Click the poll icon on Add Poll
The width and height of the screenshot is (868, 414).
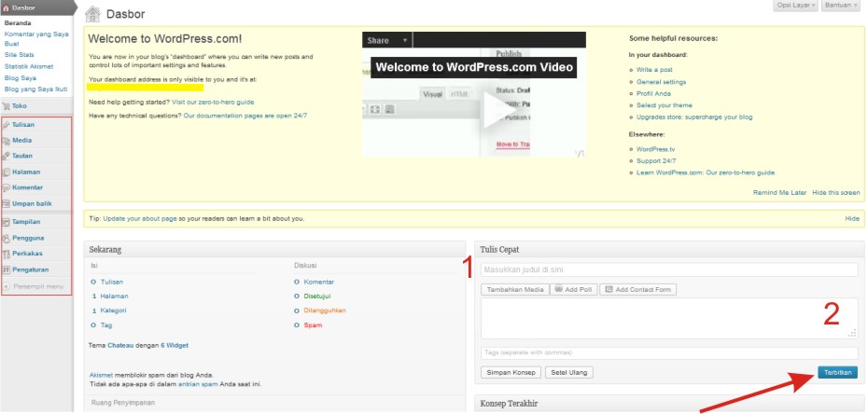[x=558, y=288]
